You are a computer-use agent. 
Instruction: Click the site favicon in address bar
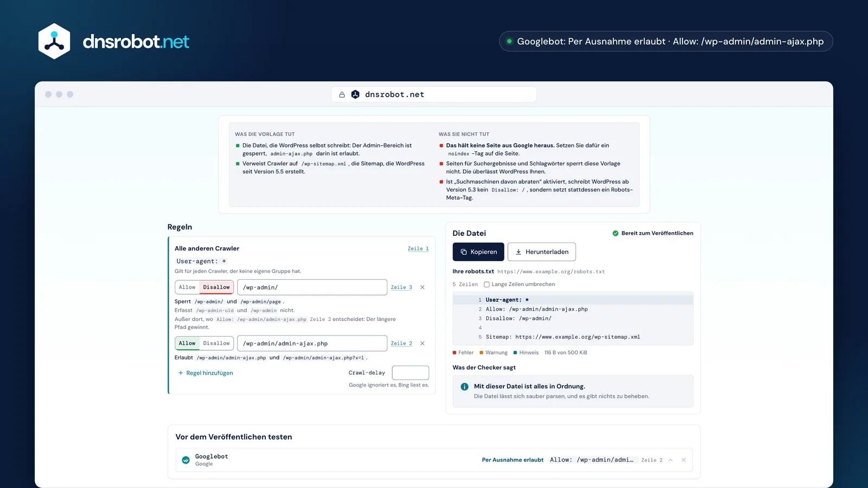pyautogui.click(x=355, y=94)
